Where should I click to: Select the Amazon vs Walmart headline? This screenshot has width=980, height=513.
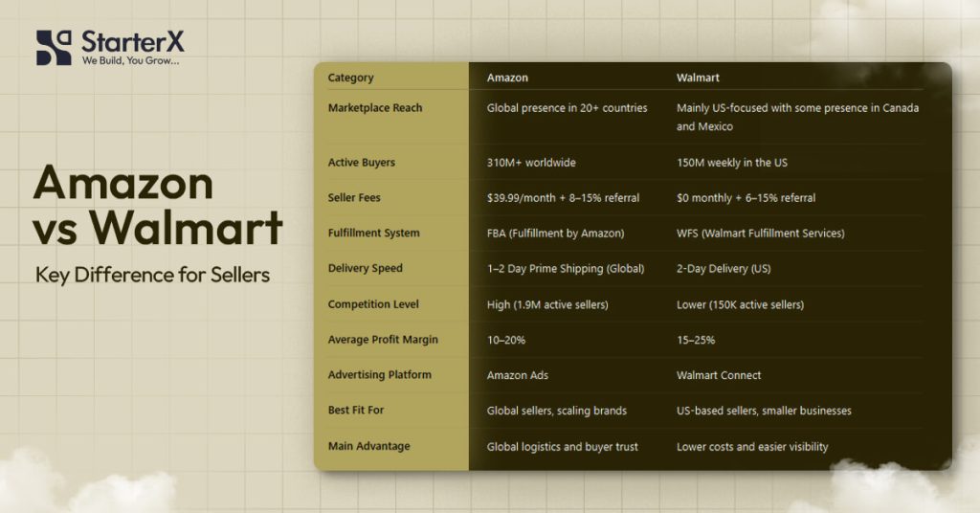pyautogui.click(x=158, y=206)
